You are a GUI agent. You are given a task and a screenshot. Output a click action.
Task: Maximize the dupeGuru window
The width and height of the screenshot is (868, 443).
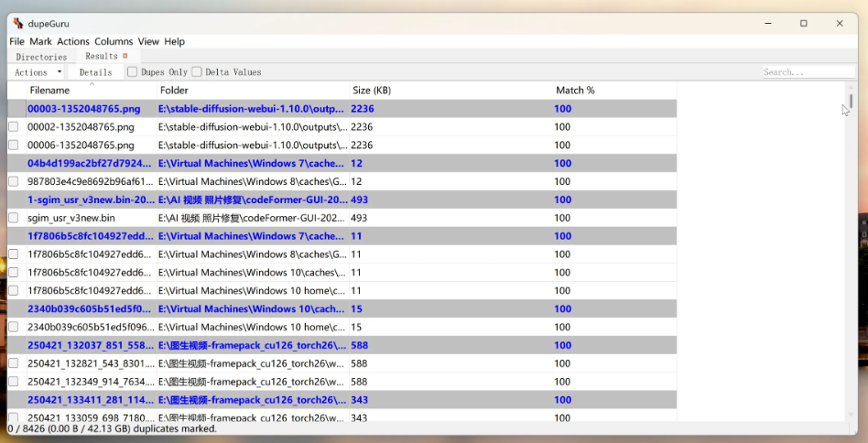[803, 23]
